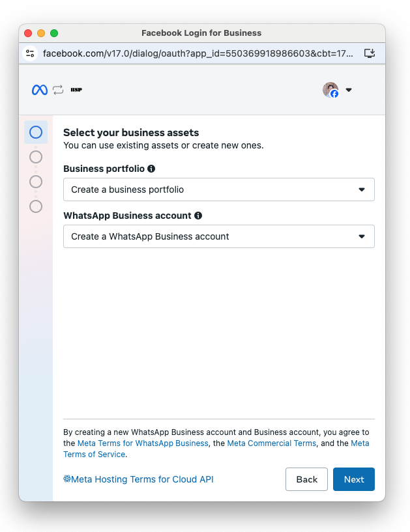Image resolution: width=410 pixels, height=532 pixels.
Task: Select the fourth step circle in sidebar
Action: click(x=36, y=206)
